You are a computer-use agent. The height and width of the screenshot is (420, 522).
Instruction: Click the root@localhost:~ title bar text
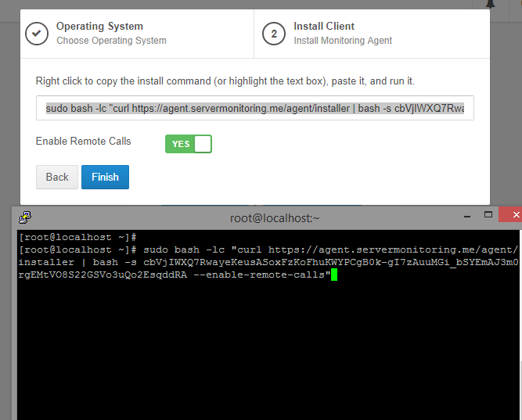(275, 218)
